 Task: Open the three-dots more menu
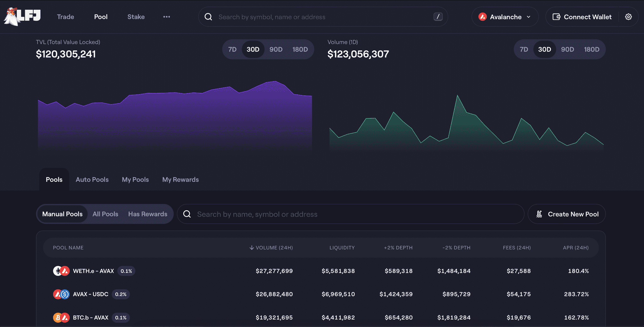coord(167,17)
